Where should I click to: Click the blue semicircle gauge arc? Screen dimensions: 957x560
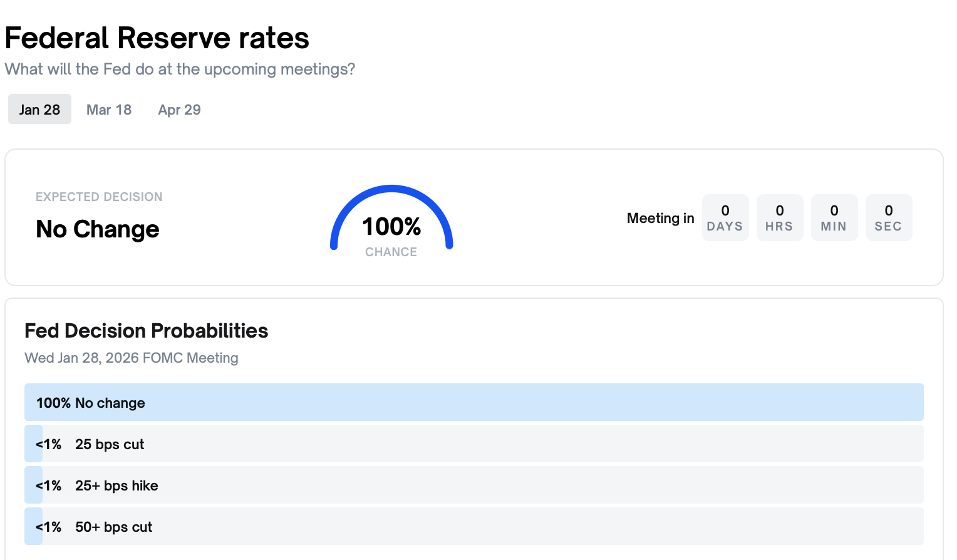tap(391, 189)
